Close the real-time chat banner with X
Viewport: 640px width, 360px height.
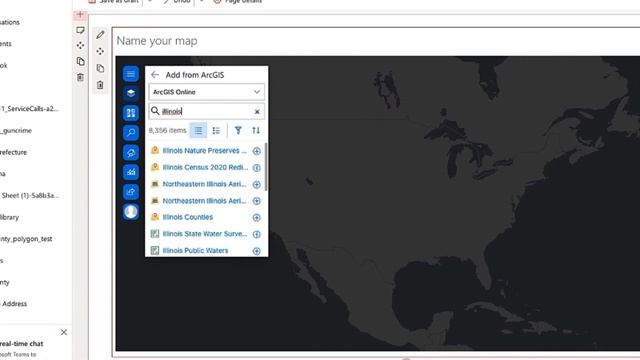click(x=64, y=332)
